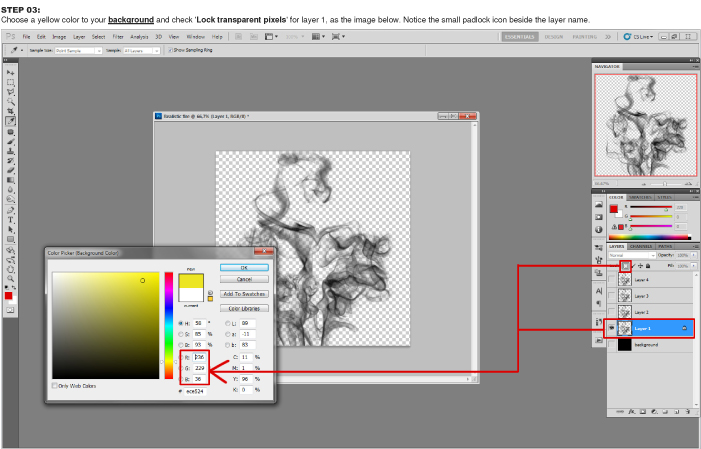Select the L lightness radio button
Image resolution: width=701 pixels, height=449 pixels.
pyautogui.click(x=228, y=323)
